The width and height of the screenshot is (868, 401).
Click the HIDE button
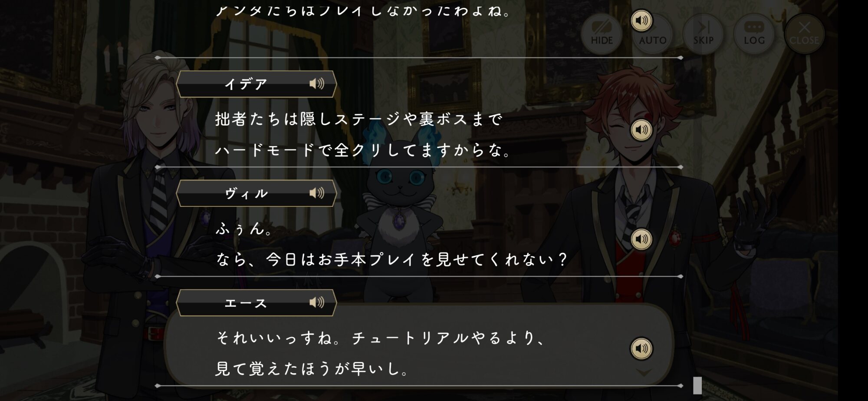coord(602,34)
